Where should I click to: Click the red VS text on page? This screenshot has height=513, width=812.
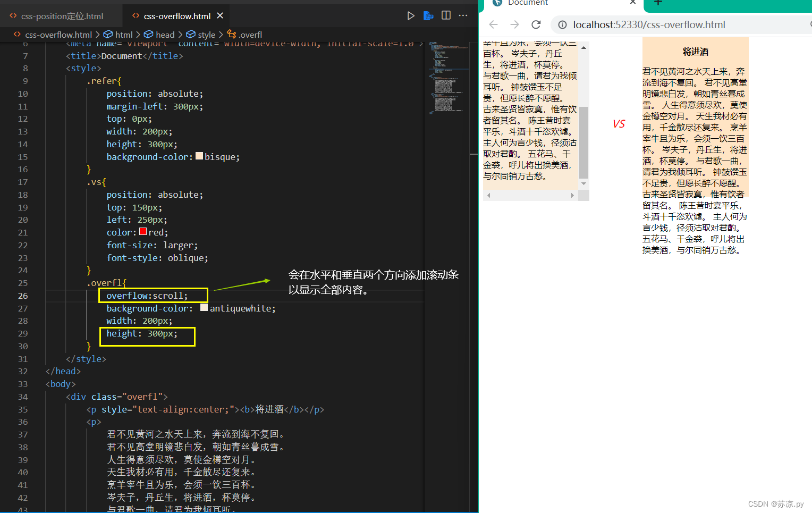click(619, 124)
